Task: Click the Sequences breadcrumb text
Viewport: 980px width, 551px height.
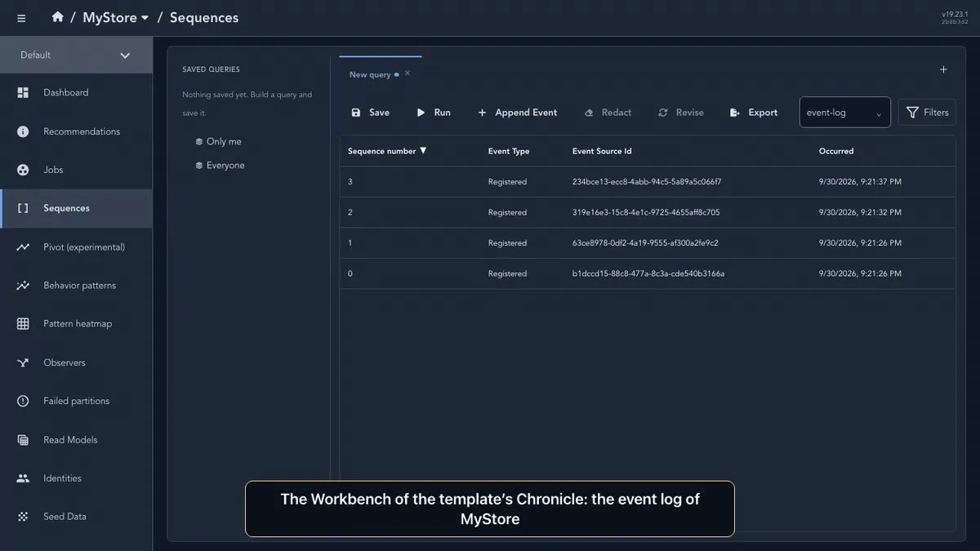Action: click(204, 18)
